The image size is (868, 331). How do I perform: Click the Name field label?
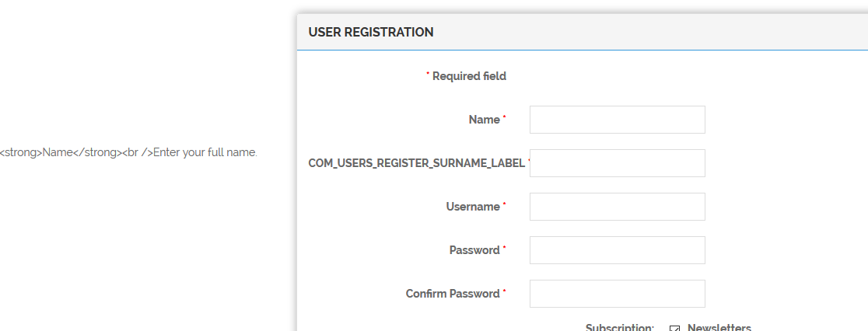484,120
